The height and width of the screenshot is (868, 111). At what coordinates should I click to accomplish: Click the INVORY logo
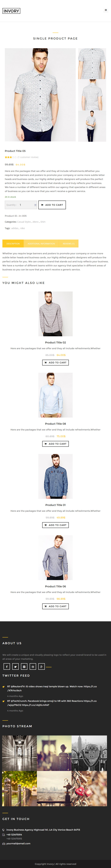pyautogui.click(x=11, y=11)
